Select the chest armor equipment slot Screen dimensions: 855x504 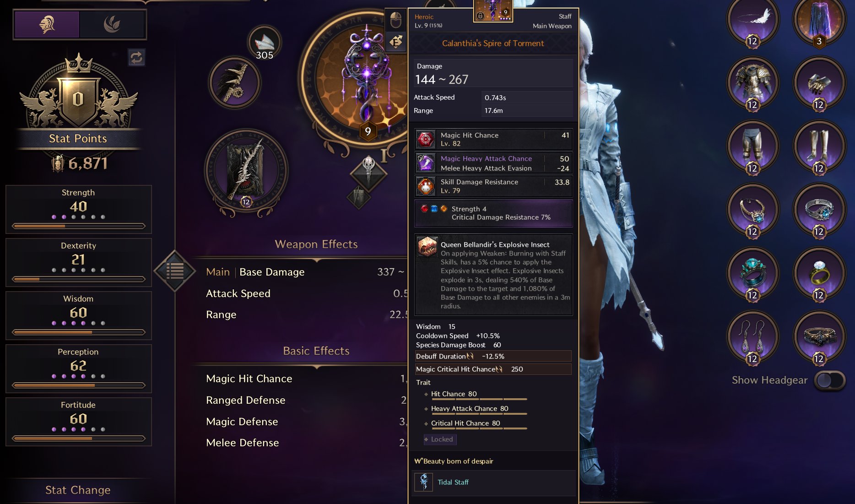coord(753,83)
